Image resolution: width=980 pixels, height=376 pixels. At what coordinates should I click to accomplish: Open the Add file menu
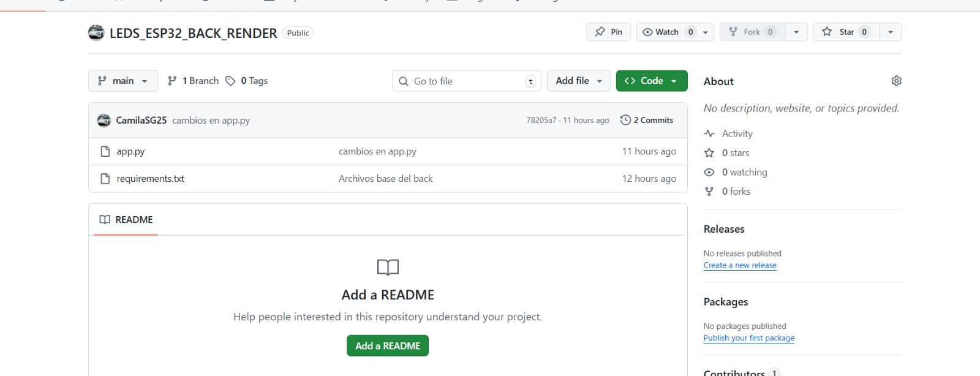(x=578, y=81)
